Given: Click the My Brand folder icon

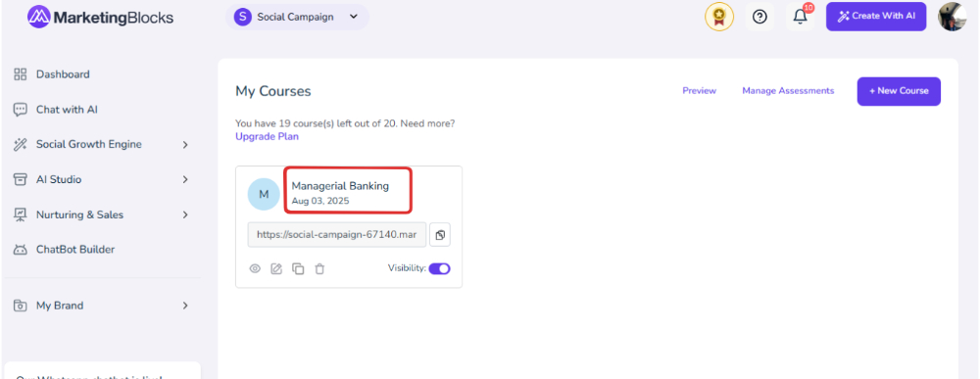Looking at the screenshot, I should pos(20,306).
